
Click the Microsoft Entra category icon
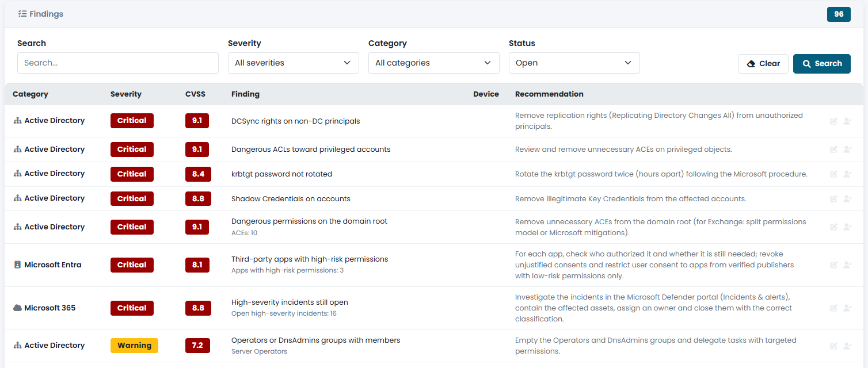point(17,265)
